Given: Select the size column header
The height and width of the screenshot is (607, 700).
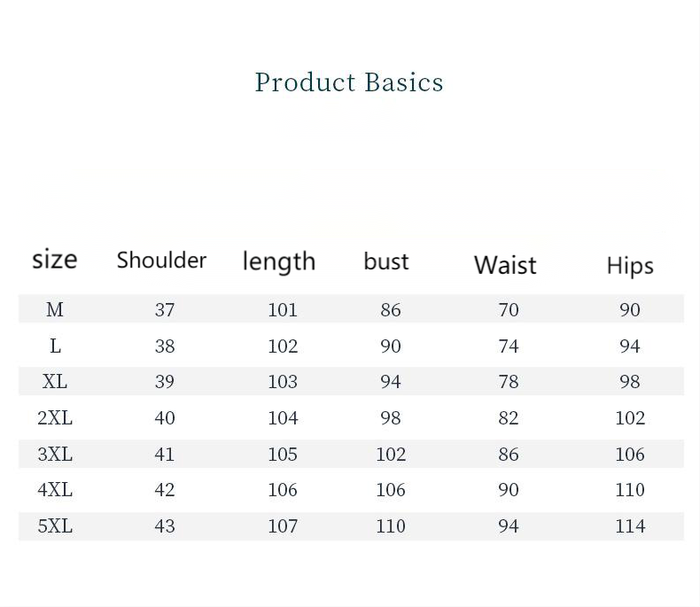Looking at the screenshot, I should click(x=55, y=260).
